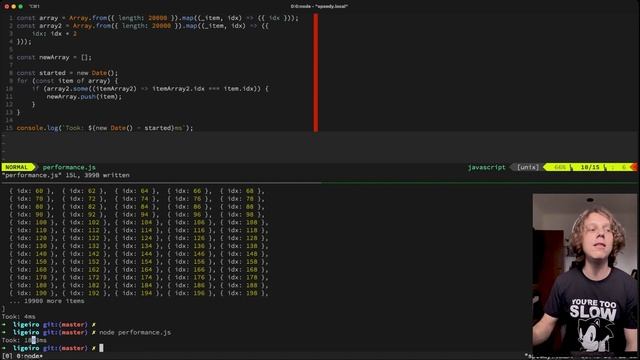Click the [unix] file format indicator
This screenshot has height=360, width=640.
[528, 167]
